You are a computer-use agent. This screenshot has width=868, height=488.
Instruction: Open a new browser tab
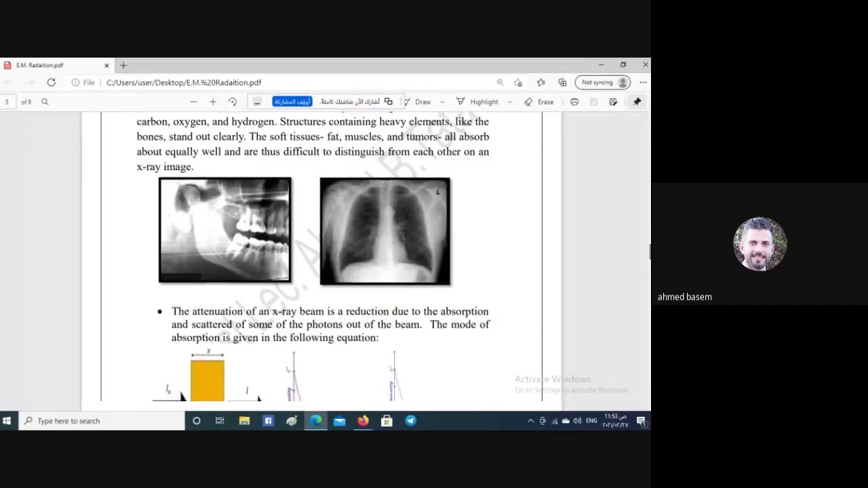pyautogui.click(x=123, y=66)
